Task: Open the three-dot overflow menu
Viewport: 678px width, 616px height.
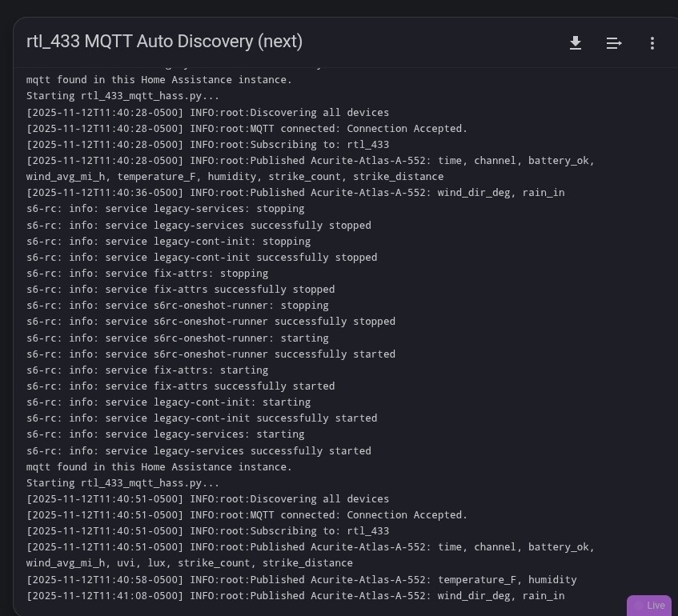Action: (652, 43)
